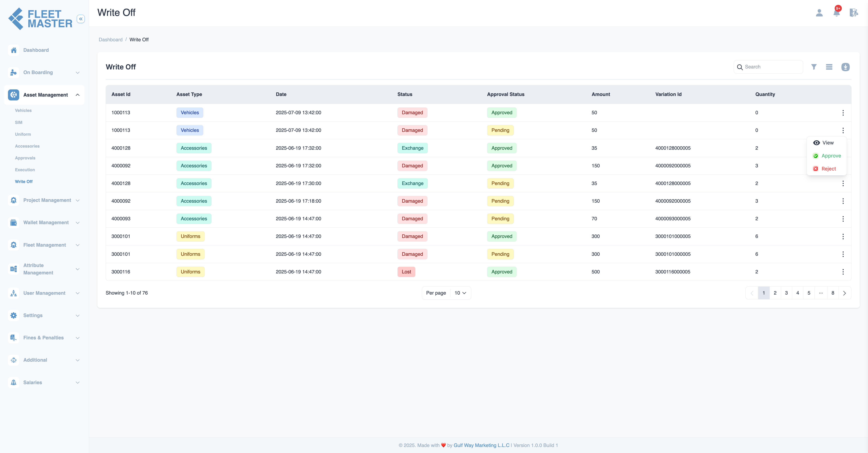868x453 pixels.
Task: Open the user profile icon
Action: click(x=819, y=13)
